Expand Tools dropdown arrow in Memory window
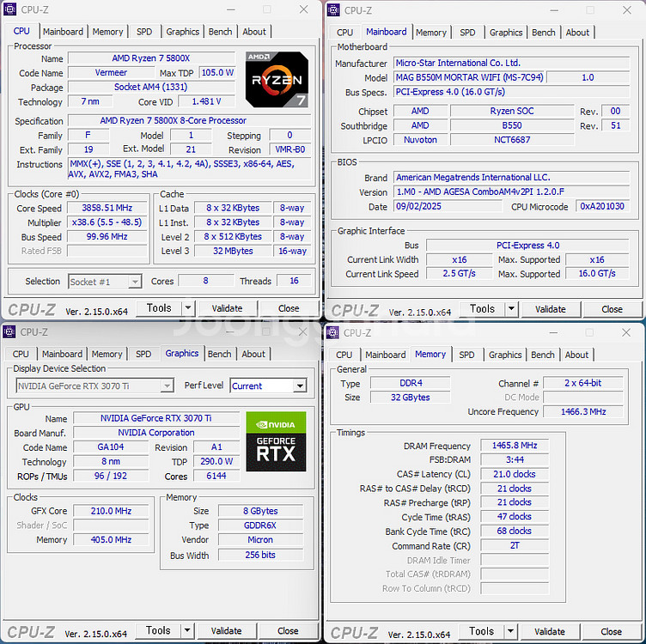 click(510, 631)
